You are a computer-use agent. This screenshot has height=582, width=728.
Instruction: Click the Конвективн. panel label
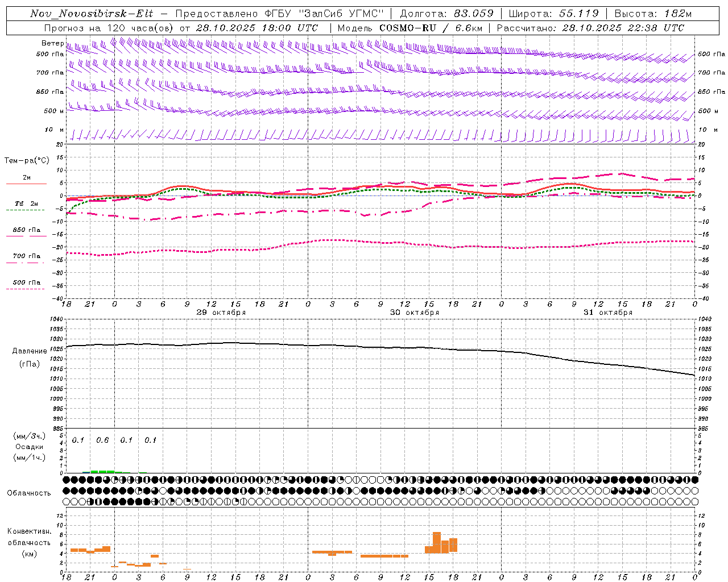coord(30,531)
